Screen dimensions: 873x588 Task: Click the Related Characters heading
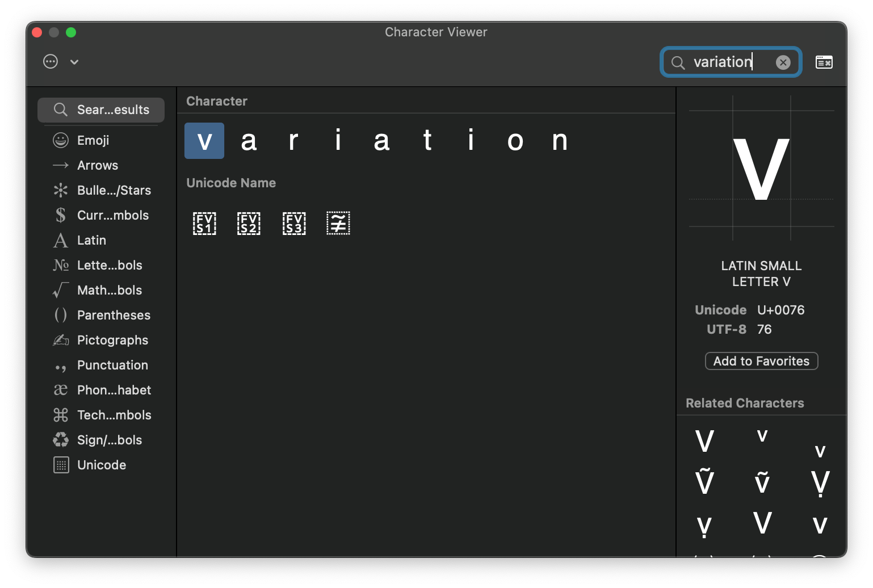tap(745, 403)
